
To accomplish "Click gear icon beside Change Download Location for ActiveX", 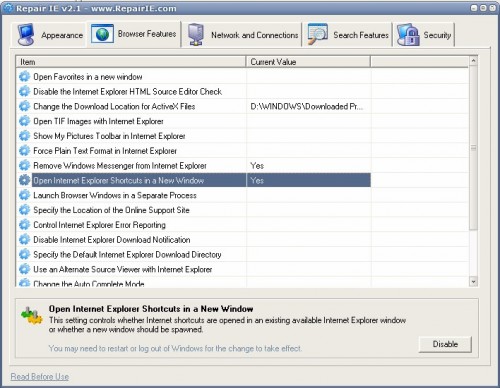I will coord(24,106).
